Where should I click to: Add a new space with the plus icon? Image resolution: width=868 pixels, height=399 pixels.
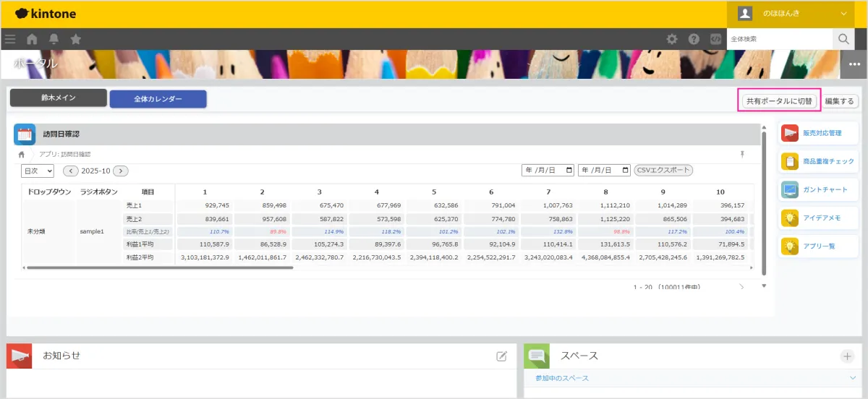847,356
